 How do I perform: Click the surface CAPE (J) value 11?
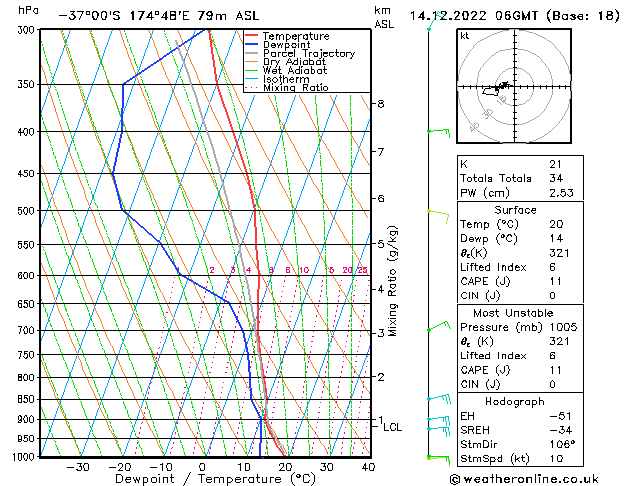(556, 281)
